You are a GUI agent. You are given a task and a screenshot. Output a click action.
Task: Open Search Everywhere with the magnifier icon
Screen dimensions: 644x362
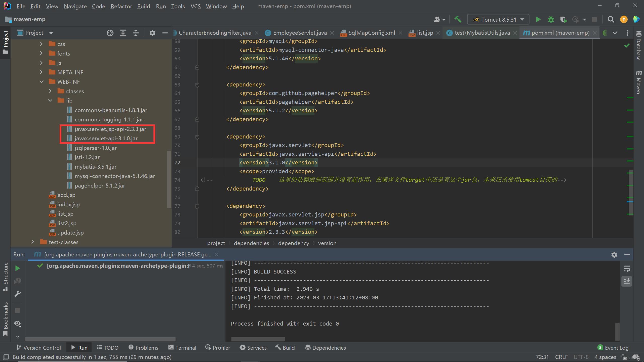tap(611, 19)
